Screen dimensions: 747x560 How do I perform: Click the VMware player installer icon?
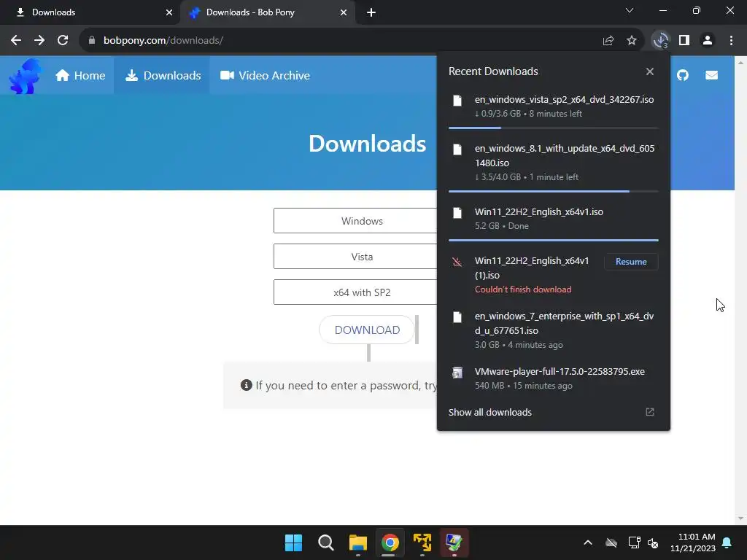[x=457, y=373]
